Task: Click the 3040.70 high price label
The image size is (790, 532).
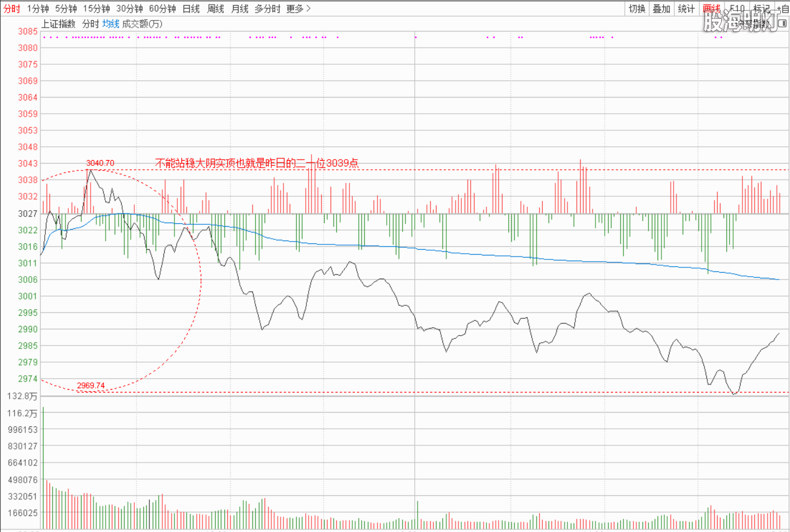Action: (x=100, y=163)
